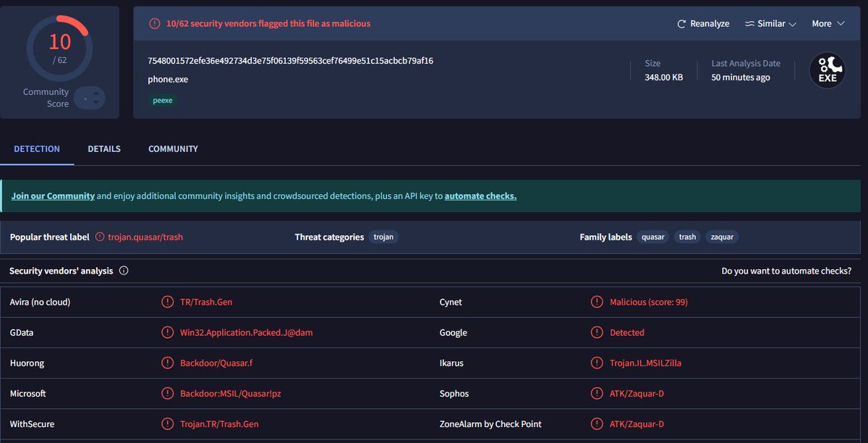Click ATK/Zaquar-D in the Sophos row
This screenshot has height=443, width=868.
coord(637,393)
